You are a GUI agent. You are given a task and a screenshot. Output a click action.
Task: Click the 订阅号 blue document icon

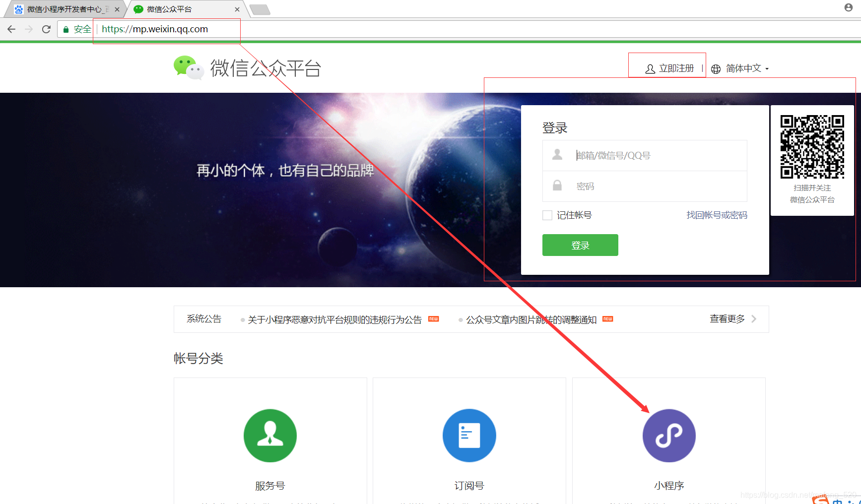click(469, 436)
